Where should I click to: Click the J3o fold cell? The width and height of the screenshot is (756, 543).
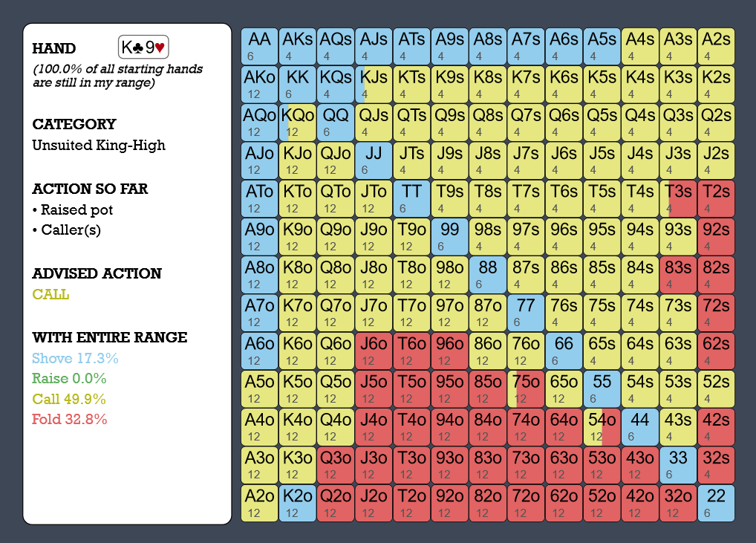[374, 465]
